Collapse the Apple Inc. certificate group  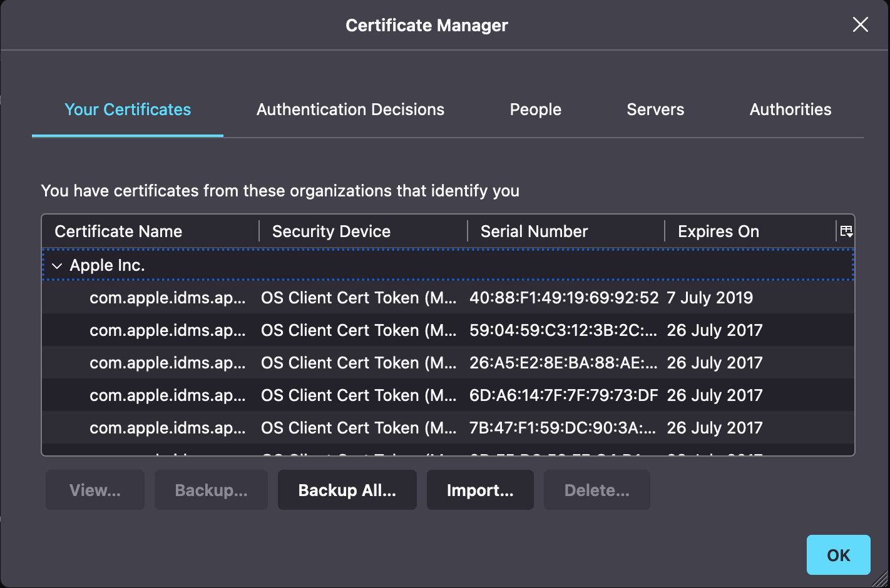pos(57,265)
